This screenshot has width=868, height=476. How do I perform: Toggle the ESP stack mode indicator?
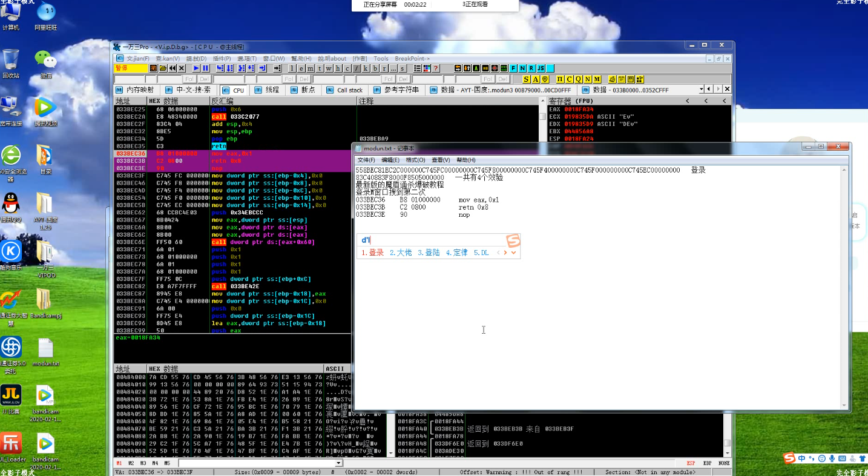tap(691, 463)
